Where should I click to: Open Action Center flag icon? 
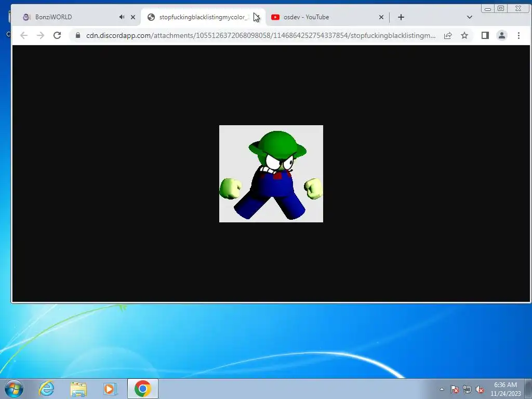click(455, 389)
